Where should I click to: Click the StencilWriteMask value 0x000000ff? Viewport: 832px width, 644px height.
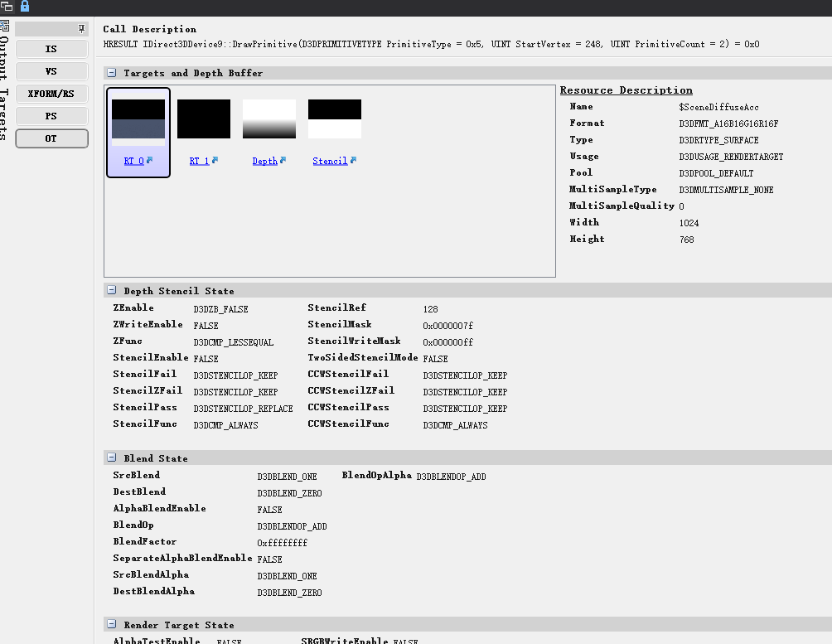[447, 342]
